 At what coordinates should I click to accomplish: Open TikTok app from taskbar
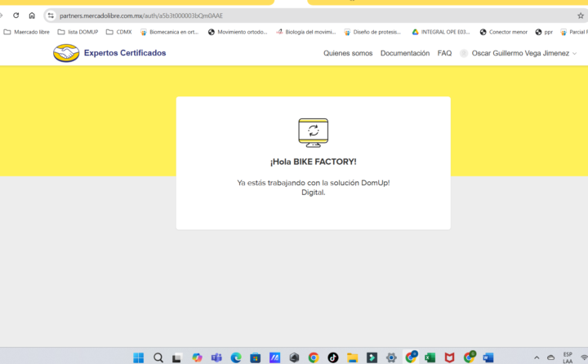click(x=333, y=357)
